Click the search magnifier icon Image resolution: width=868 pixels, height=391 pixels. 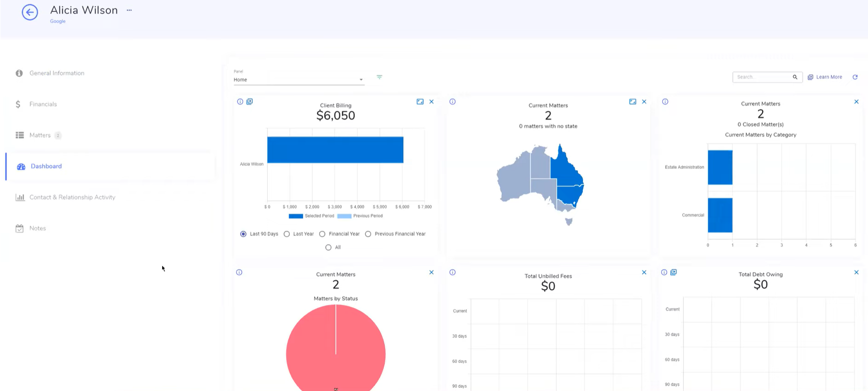click(795, 77)
